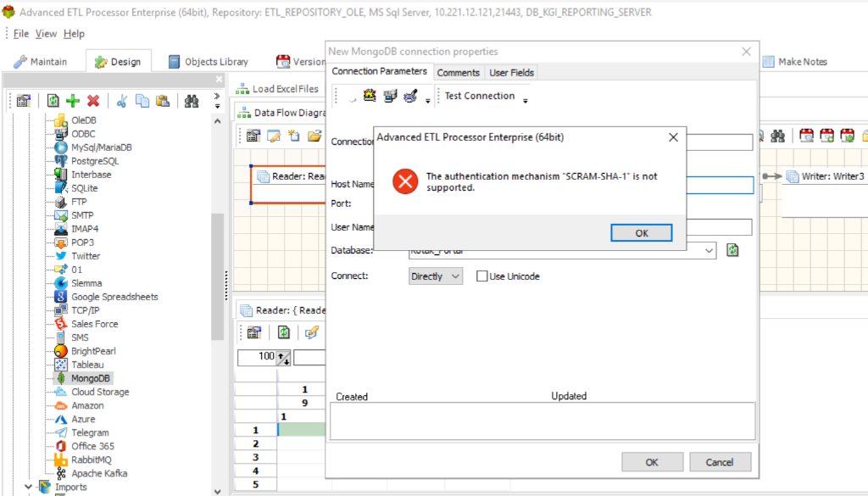Open the Make Notes tab
This screenshot has width=868, height=496.
(x=795, y=61)
